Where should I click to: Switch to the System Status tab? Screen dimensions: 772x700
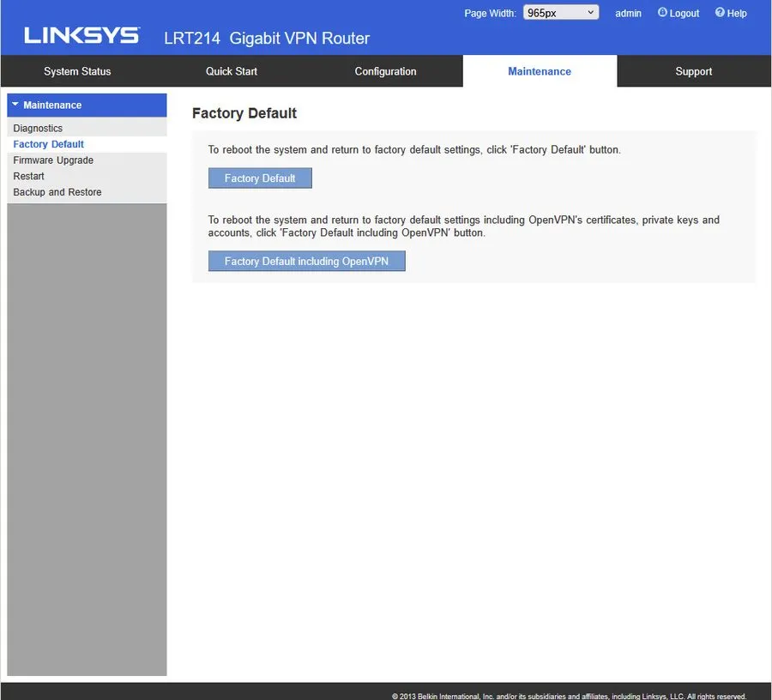[77, 71]
